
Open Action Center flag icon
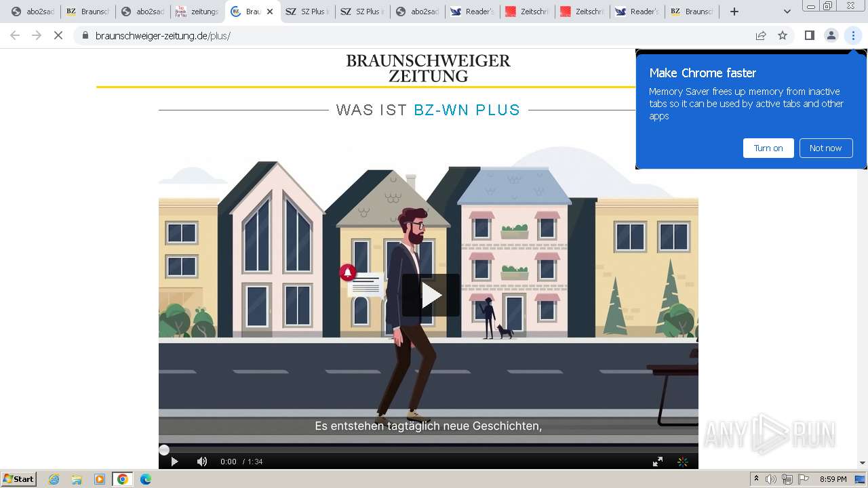[804, 479]
